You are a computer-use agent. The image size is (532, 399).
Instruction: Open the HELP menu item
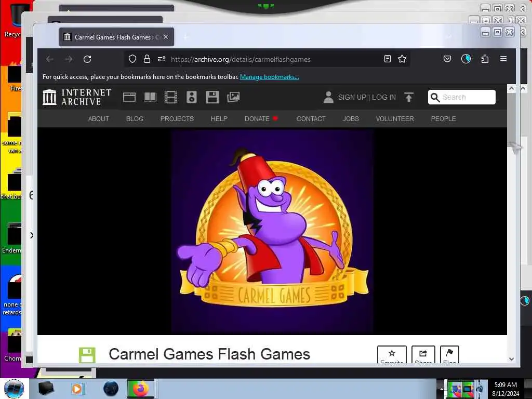pos(219,119)
